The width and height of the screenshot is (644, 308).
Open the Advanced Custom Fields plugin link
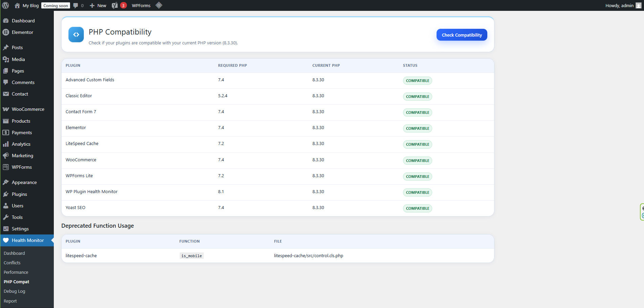pyautogui.click(x=90, y=80)
